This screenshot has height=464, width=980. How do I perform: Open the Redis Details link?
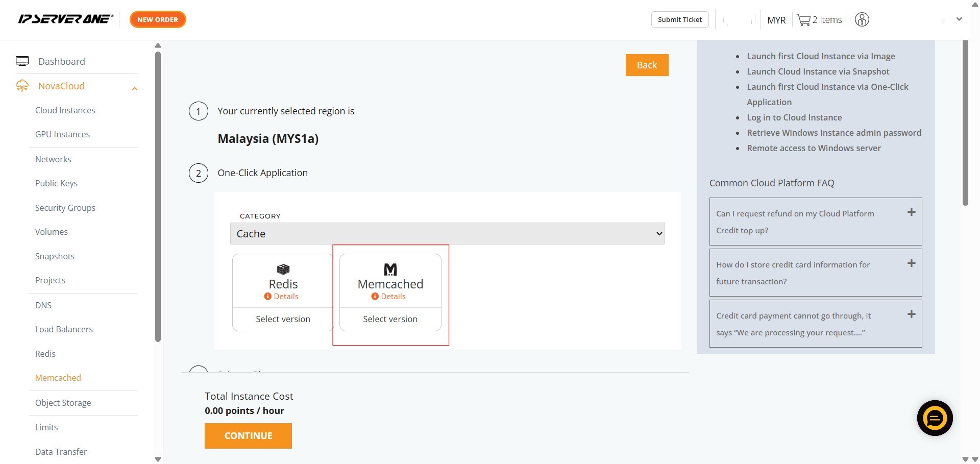click(286, 297)
